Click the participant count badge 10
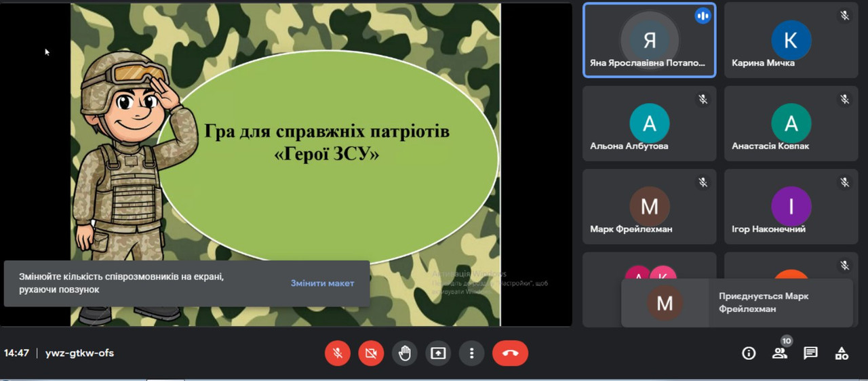The height and width of the screenshot is (381, 868). click(787, 341)
